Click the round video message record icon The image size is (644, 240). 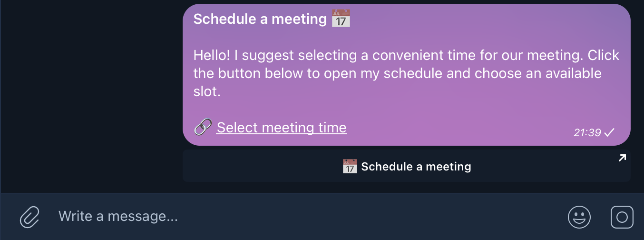622,217
